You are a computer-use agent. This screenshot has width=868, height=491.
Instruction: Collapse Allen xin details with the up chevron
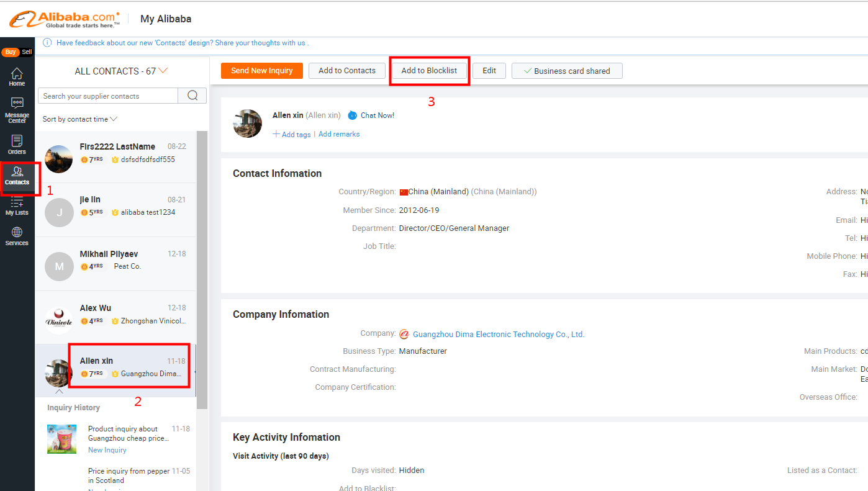pos(59,392)
